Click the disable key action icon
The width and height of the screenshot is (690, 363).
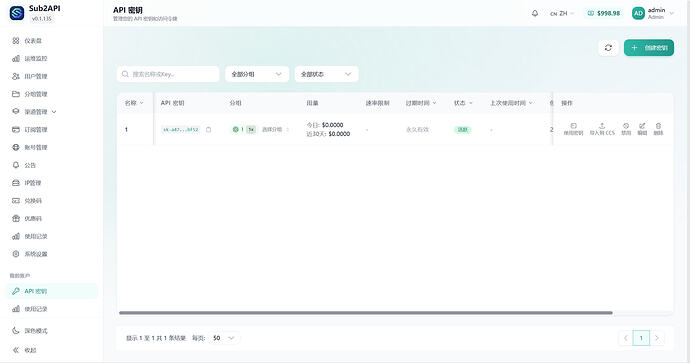click(626, 129)
